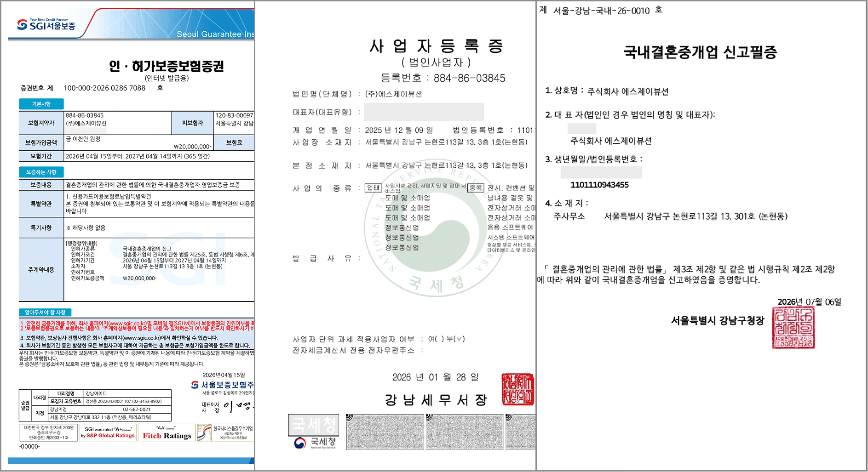
Task: Click the 강남세무서장 red seal stamp
Action: pyautogui.click(x=517, y=389)
